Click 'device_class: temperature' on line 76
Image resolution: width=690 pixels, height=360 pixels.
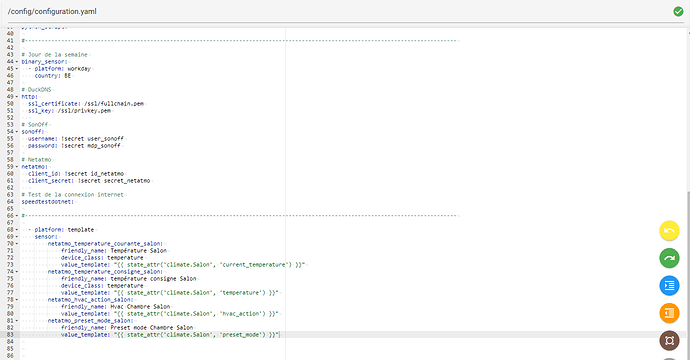tap(103, 286)
